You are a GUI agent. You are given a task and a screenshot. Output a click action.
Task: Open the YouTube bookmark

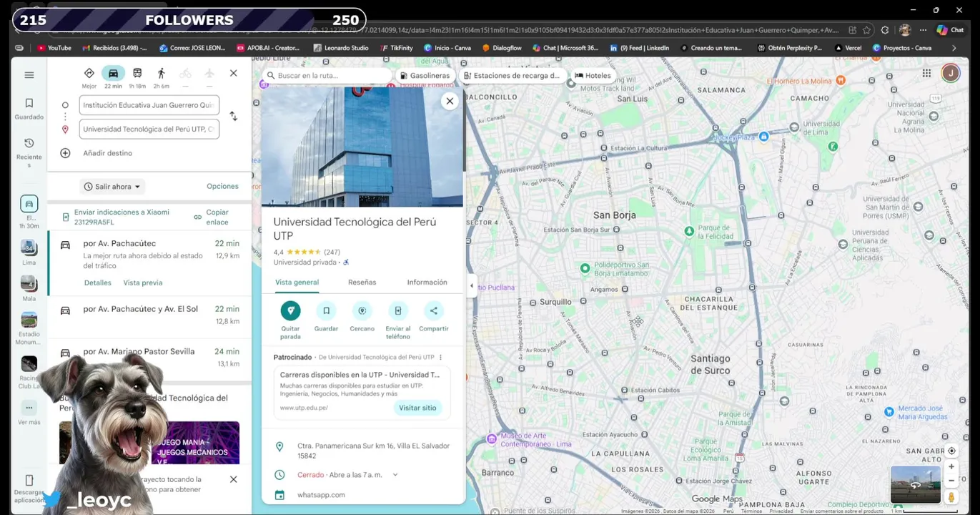[54, 48]
